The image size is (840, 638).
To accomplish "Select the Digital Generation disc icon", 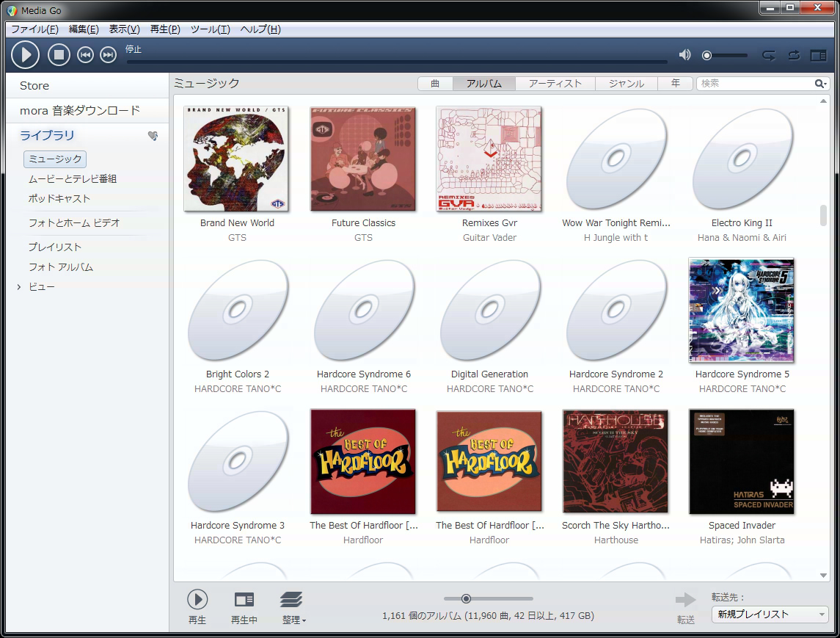I will click(x=489, y=311).
